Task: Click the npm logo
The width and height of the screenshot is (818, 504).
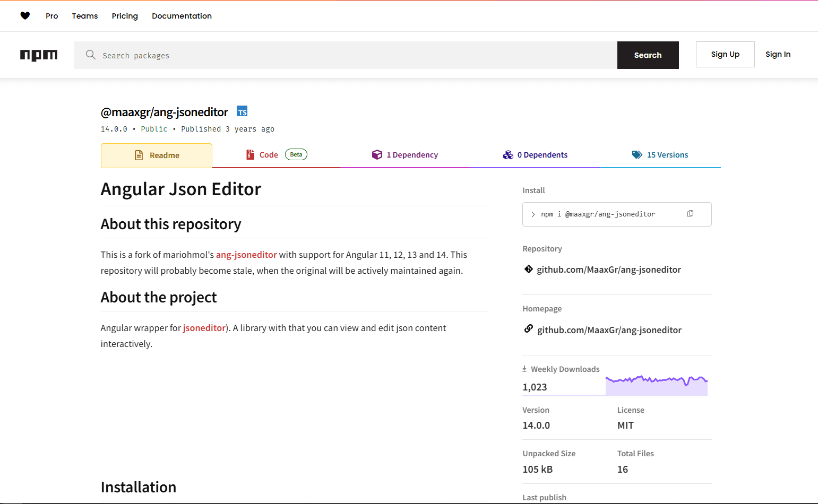Action: pyautogui.click(x=38, y=55)
